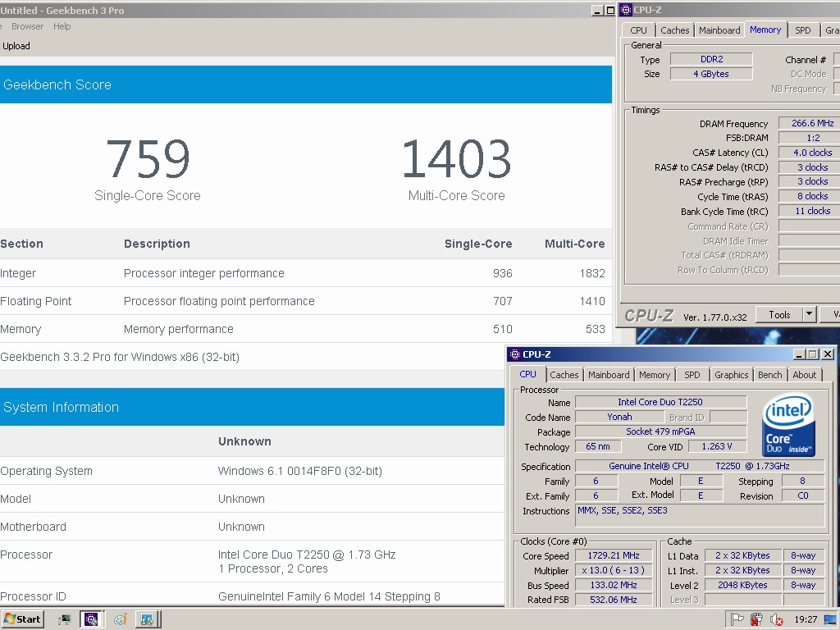Click the Name field showing Intel Core Duo T2250
Screen dimensions: 840x630
(x=660, y=402)
